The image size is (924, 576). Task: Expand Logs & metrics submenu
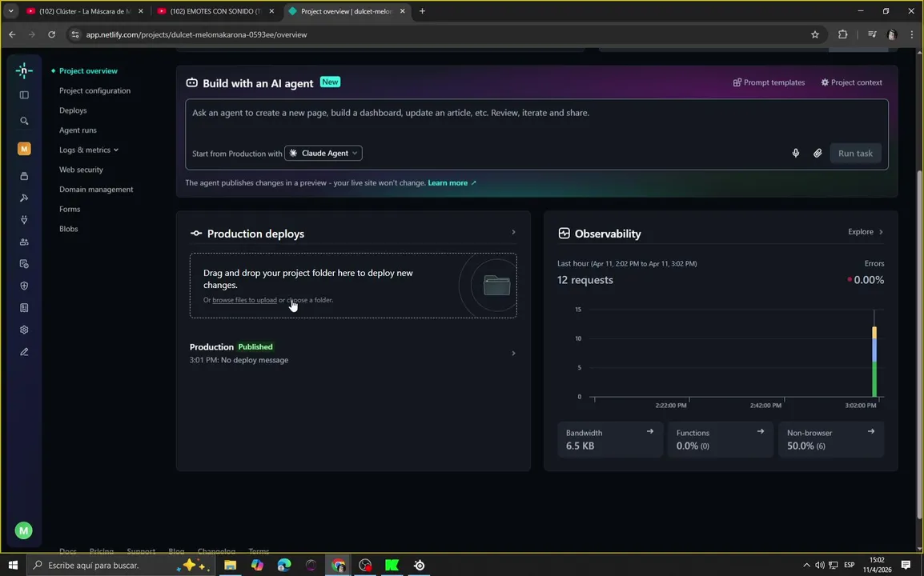pos(88,150)
